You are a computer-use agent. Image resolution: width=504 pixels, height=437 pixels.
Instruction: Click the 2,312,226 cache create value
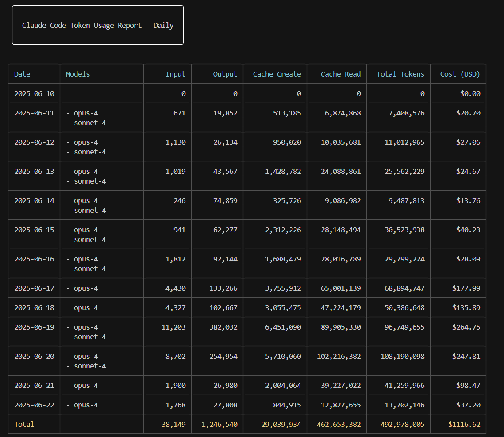tap(283, 230)
